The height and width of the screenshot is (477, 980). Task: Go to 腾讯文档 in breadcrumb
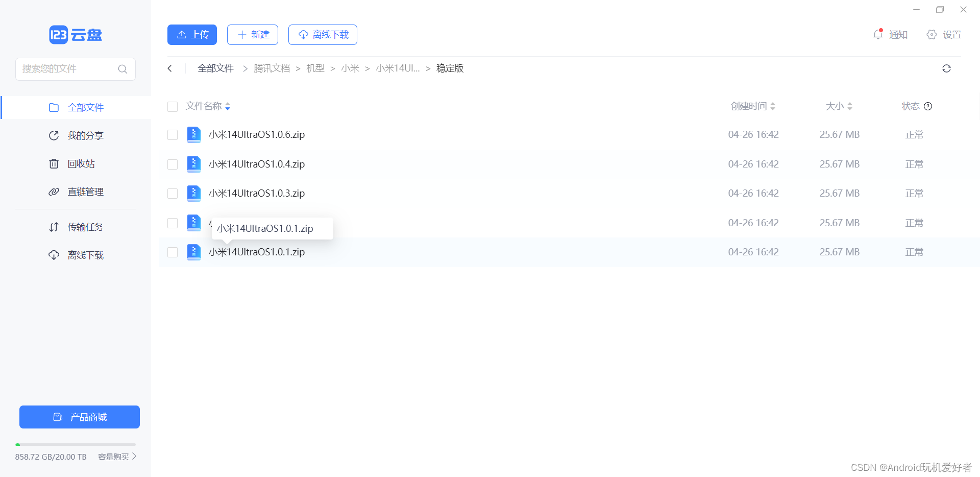[272, 68]
